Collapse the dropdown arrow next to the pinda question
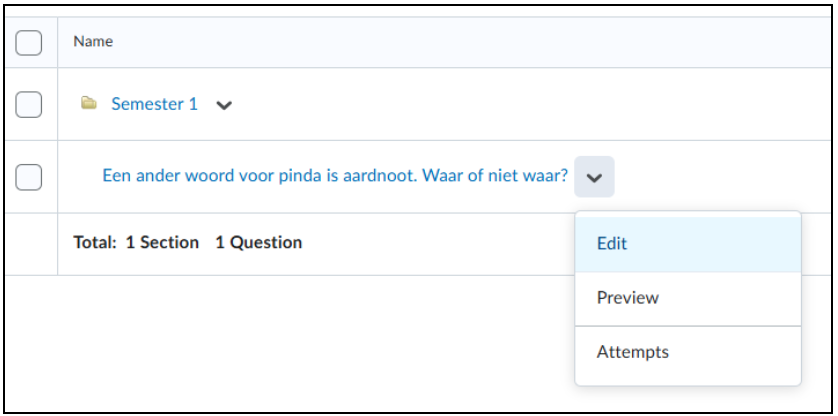838x416 pixels. click(594, 177)
